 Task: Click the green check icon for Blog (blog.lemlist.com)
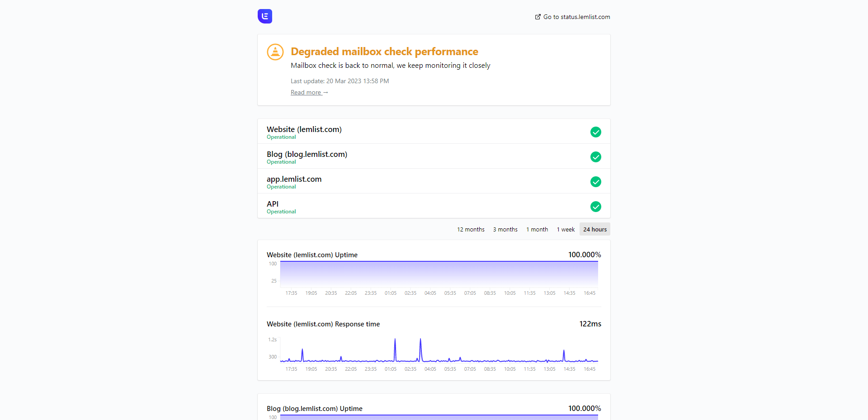[596, 157]
